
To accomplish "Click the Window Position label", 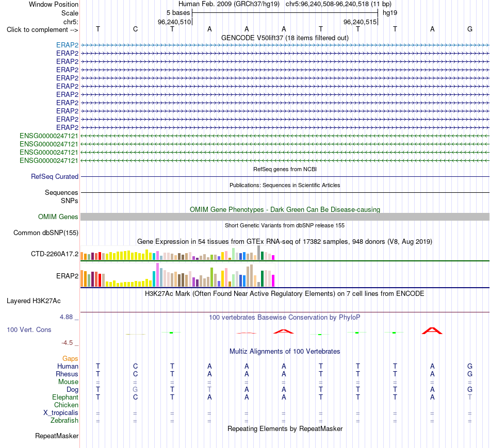I will [54, 4].
